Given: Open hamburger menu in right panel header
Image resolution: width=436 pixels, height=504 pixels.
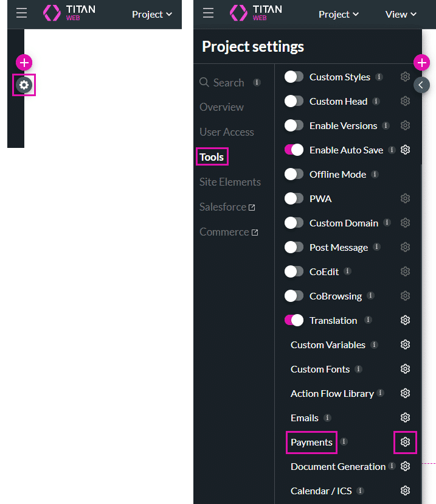Looking at the screenshot, I should pyautogui.click(x=208, y=13).
